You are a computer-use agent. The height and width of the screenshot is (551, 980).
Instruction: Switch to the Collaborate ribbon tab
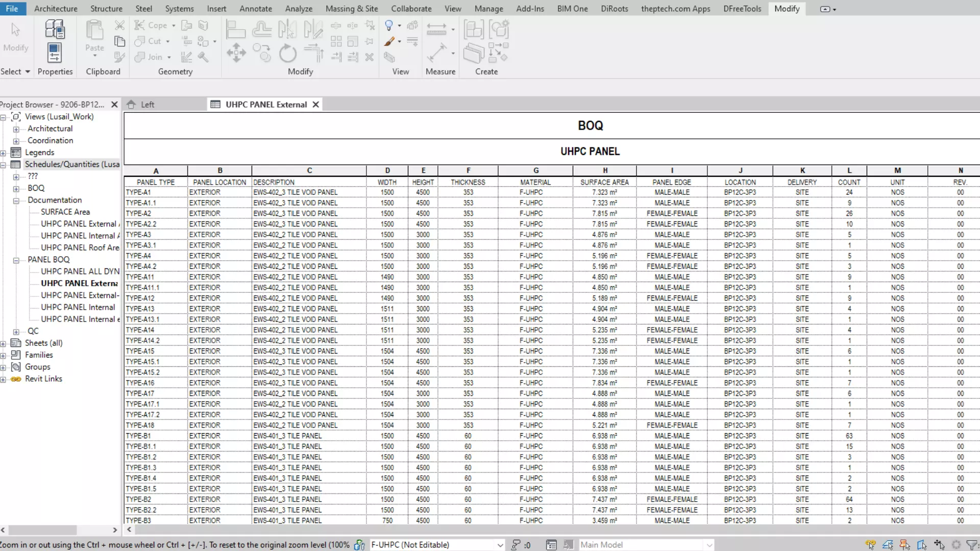411,8
